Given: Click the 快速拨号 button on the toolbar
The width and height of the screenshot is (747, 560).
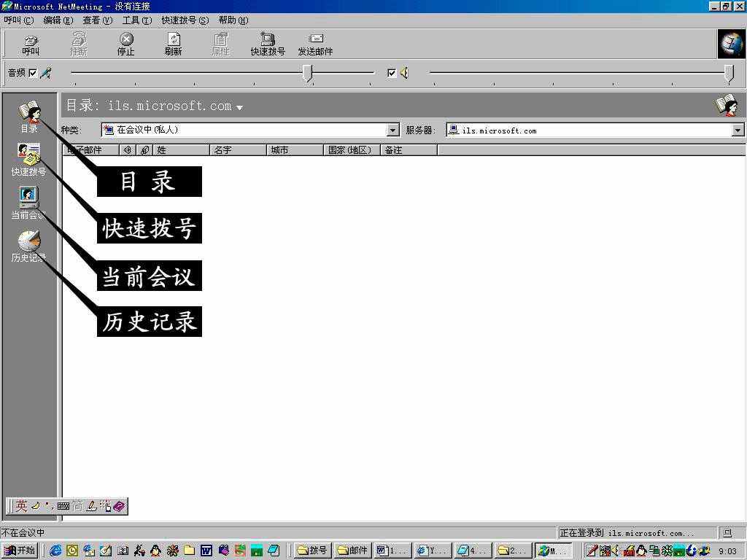Looking at the screenshot, I should [268, 42].
